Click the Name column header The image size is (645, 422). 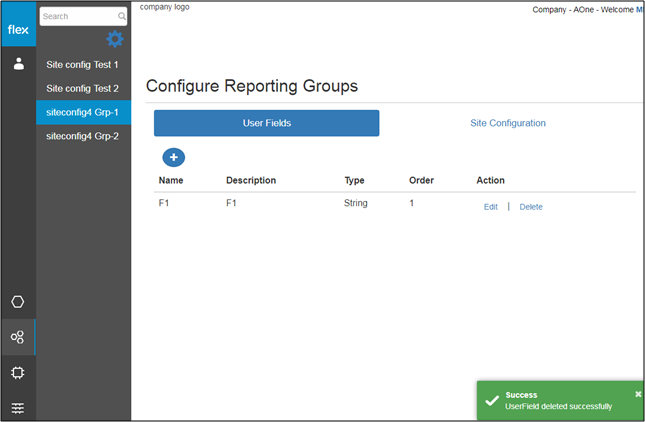point(171,180)
